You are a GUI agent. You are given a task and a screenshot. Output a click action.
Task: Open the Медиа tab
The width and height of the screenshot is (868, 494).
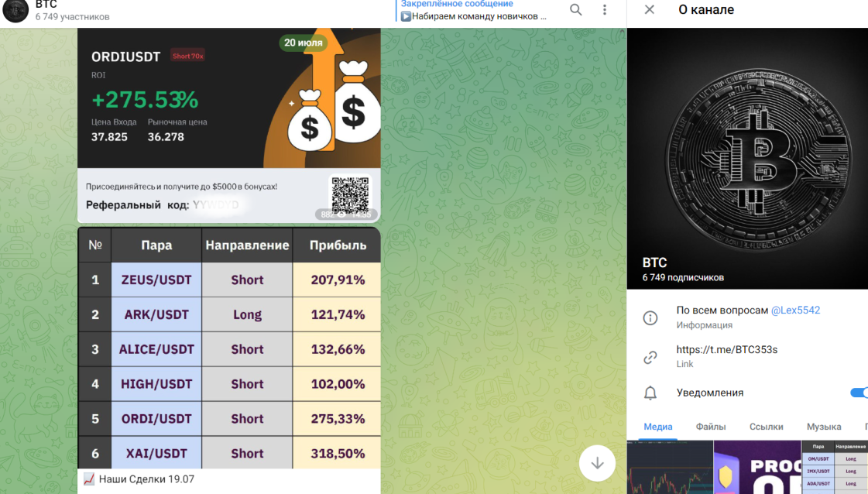click(657, 427)
